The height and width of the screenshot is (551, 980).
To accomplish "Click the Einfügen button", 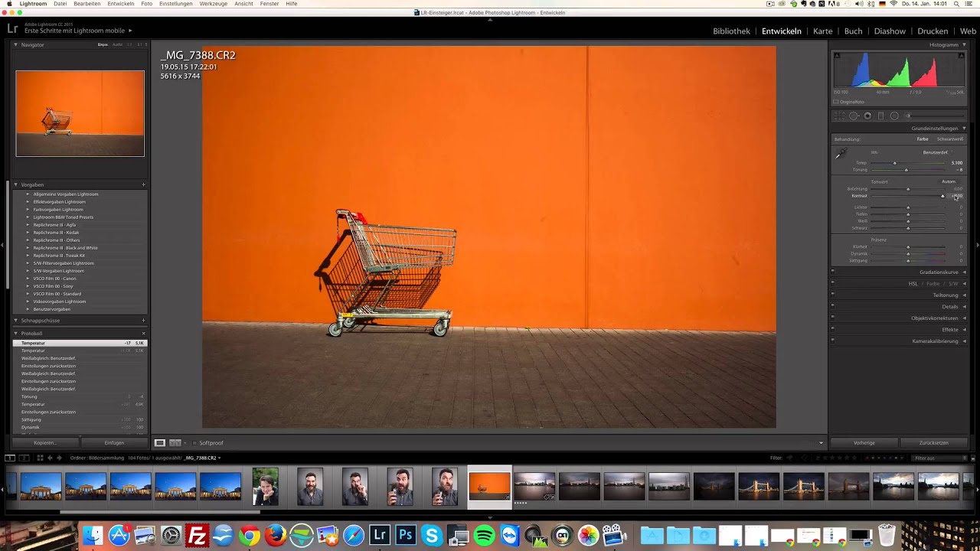I will click(x=114, y=443).
